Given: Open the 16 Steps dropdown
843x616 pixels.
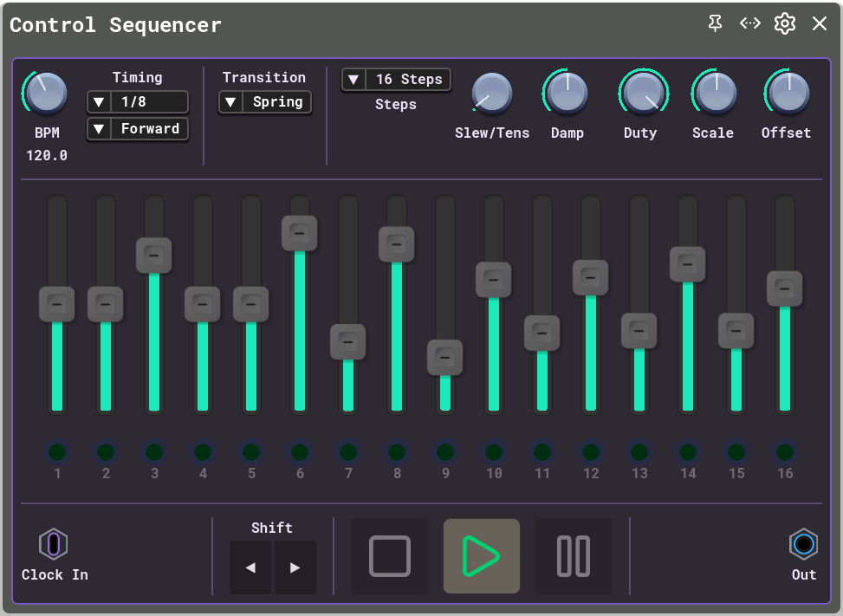Looking at the screenshot, I should pos(396,80).
